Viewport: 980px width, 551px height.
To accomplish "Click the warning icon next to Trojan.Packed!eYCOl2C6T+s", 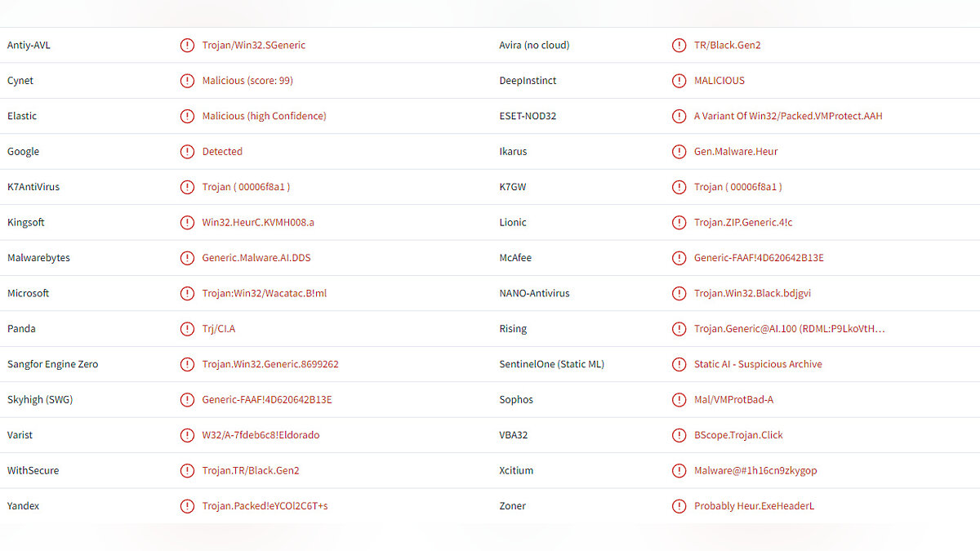I will 187,506.
